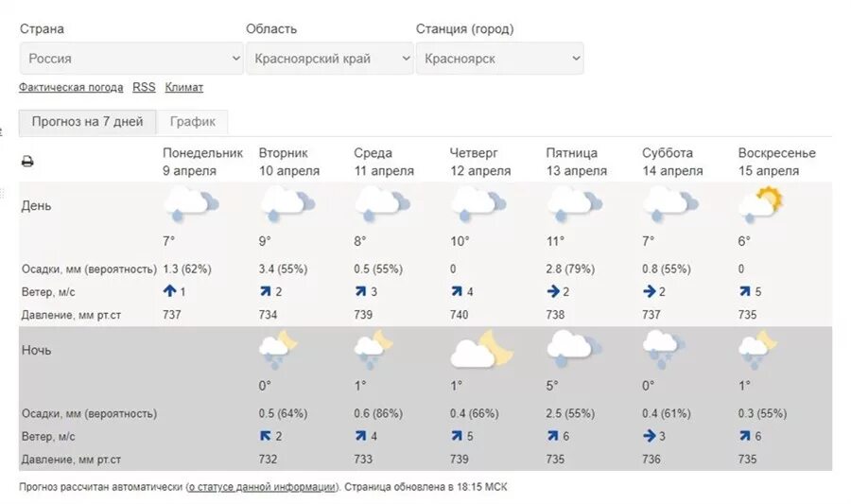Expand the region dropdown Красноярский край
851x504 pixels.
point(329,58)
